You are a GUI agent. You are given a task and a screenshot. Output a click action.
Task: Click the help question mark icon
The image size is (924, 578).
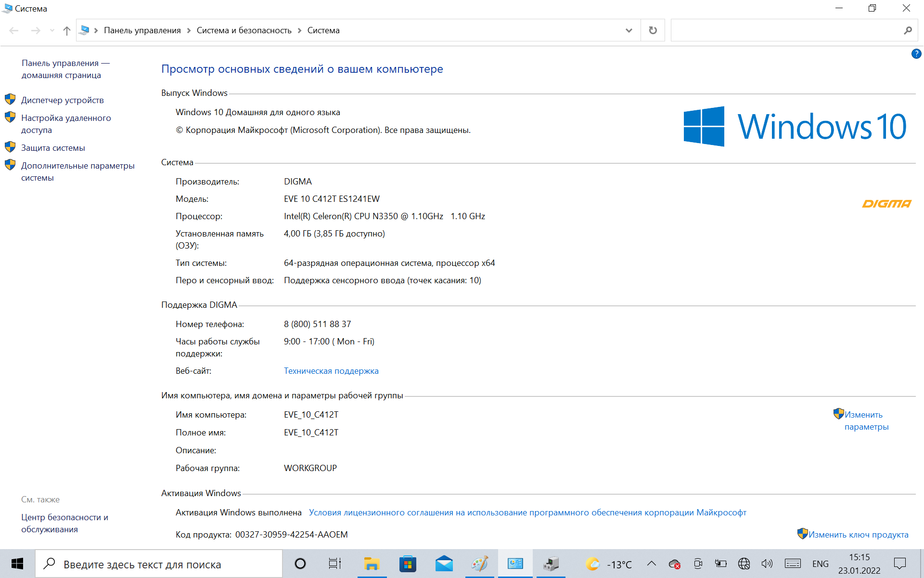click(916, 54)
